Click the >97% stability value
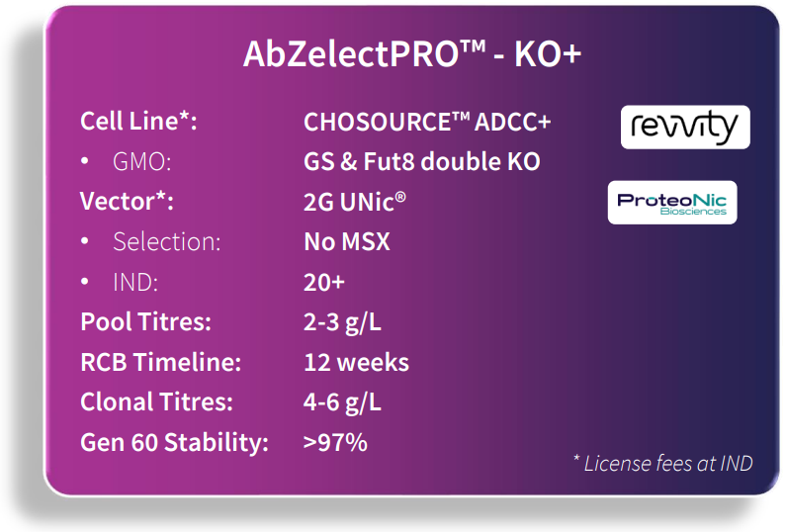This screenshot has width=786, height=532. pyautogui.click(x=335, y=442)
